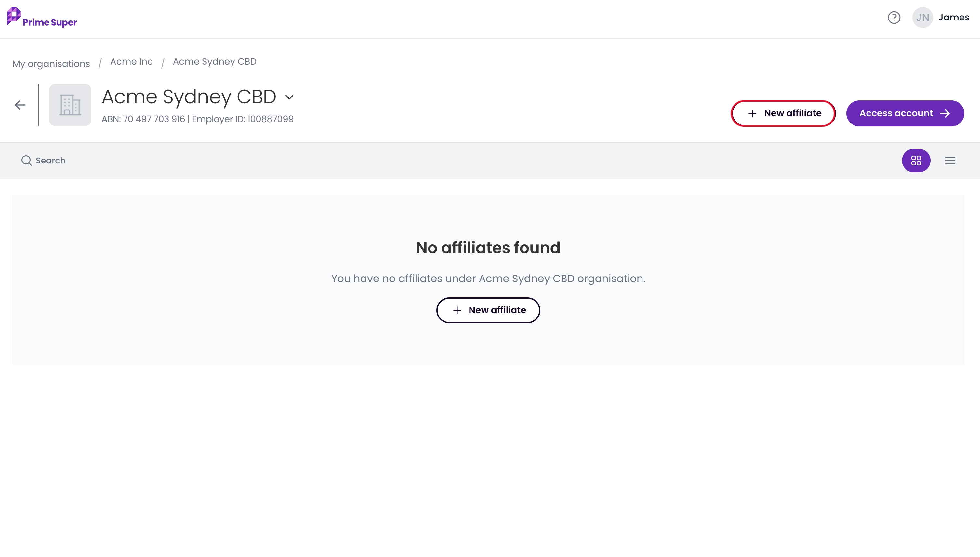
Task: Click the header New affiliate button
Action: coord(783,113)
